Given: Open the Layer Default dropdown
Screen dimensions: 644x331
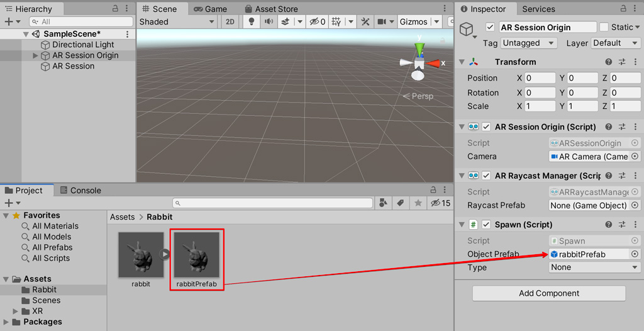Looking at the screenshot, I should [616, 43].
